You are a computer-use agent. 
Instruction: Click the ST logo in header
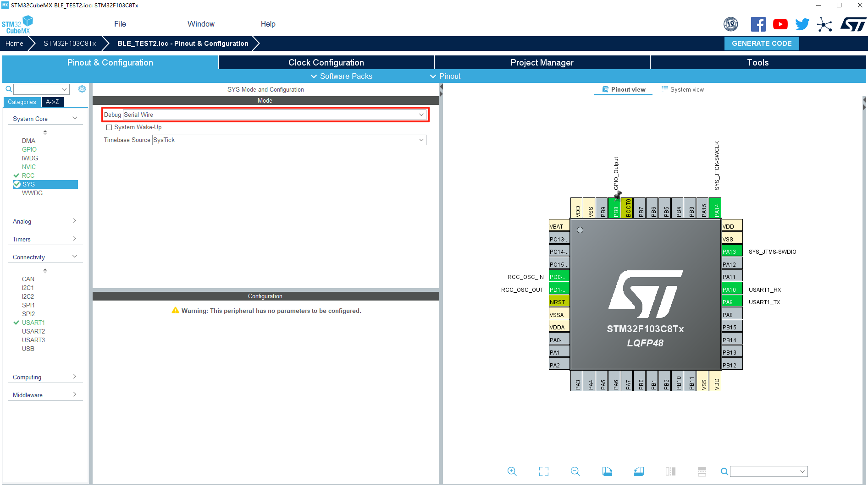853,24
